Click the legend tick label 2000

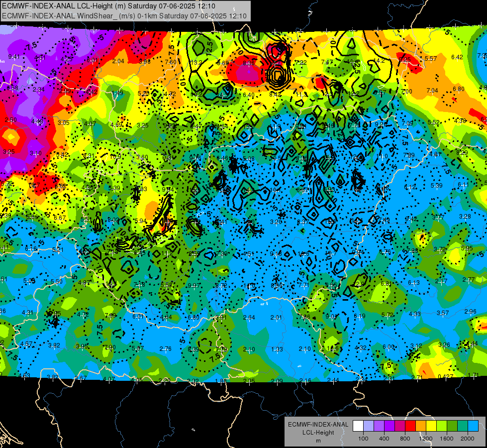pos(468,439)
